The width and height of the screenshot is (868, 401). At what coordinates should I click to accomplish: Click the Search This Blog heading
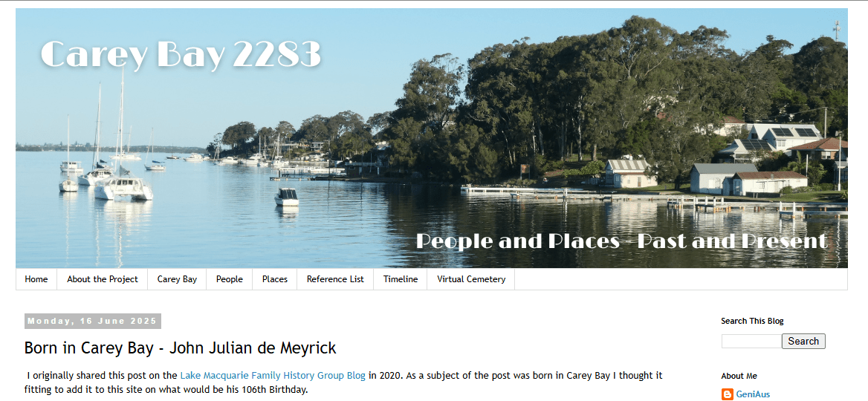point(752,321)
